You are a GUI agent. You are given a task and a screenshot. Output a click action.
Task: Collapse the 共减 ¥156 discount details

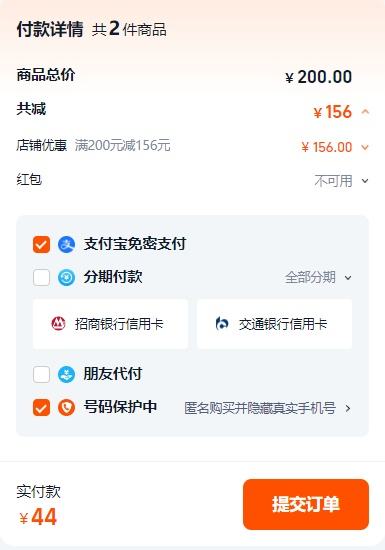pyautogui.click(x=365, y=112)
